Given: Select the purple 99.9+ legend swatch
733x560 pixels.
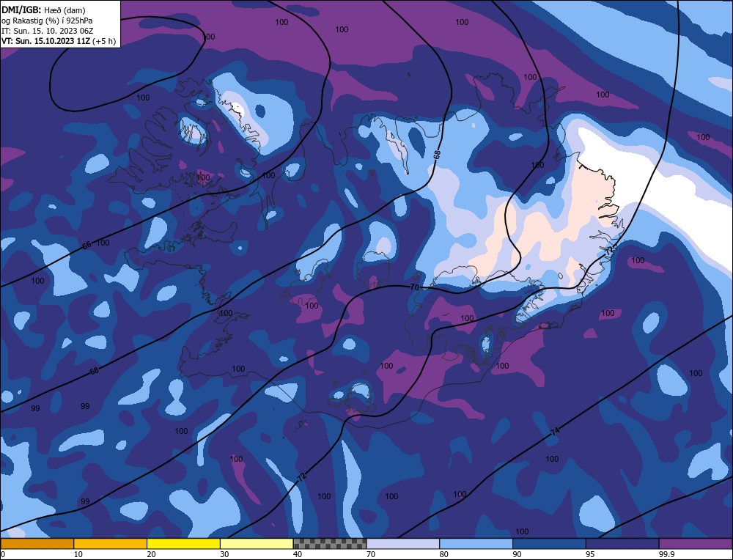Looking at the screenshot, I should [696, 544].
